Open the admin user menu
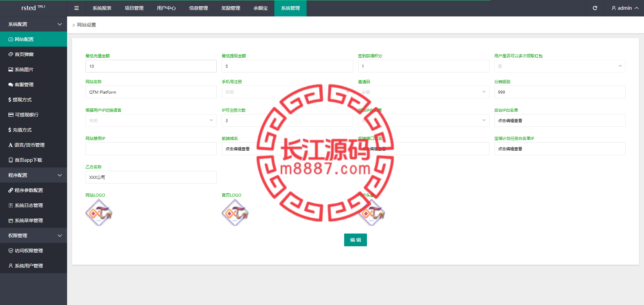 click(625, 8)
